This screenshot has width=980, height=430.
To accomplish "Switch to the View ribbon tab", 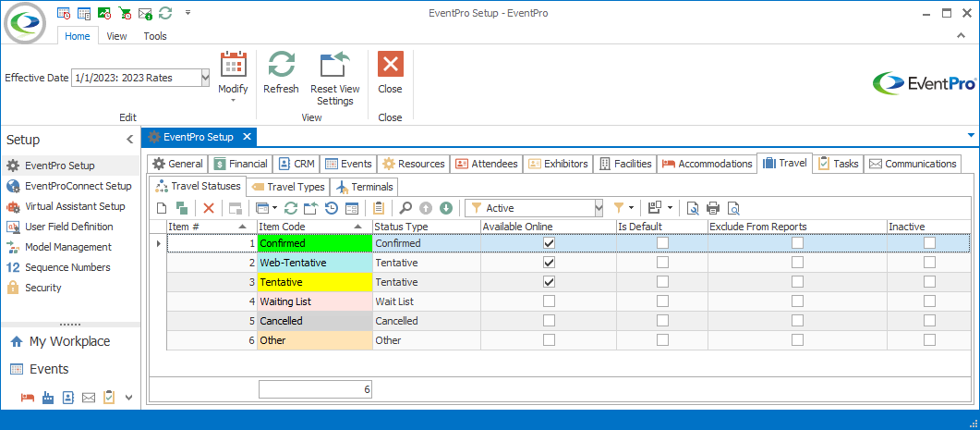I will click(x=117, y=36).
